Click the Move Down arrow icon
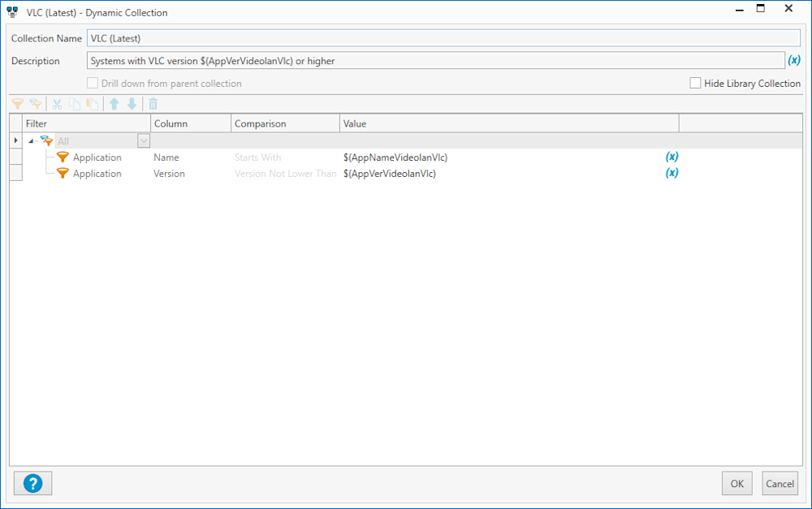This screenshot has height=509, width=812. [132, 104]
